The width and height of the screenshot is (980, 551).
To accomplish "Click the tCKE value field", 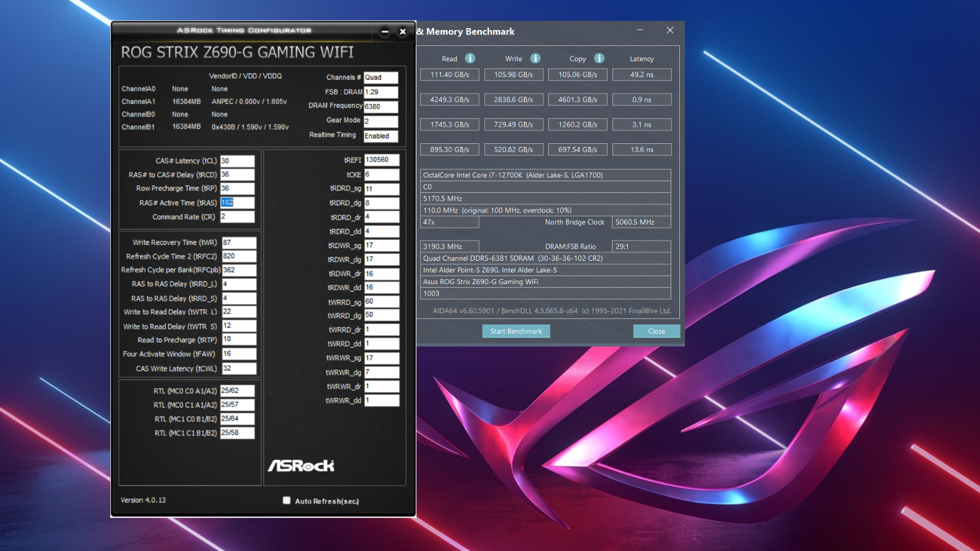I will pos(382,174).
